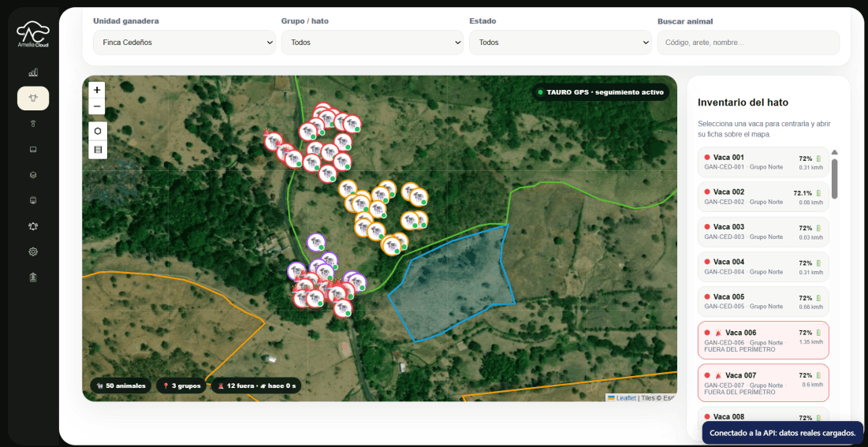This screenshot has width=868, height=447.
Task: Click 'Conectado a la API' notification toast
Action: click(x=783, y=433)
